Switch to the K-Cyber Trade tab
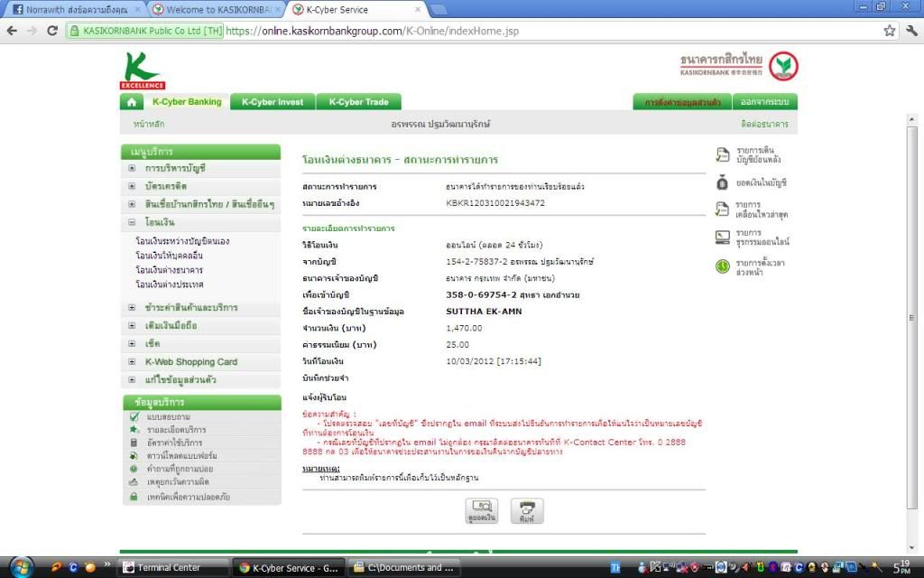Image resolution: width=924 pixels, height=578 pixels. [358, 102]
